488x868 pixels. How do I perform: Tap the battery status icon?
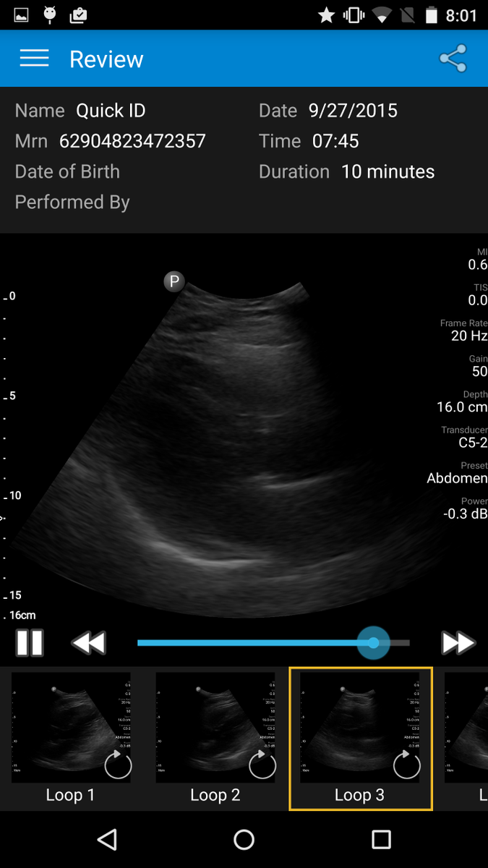[432, 14]
